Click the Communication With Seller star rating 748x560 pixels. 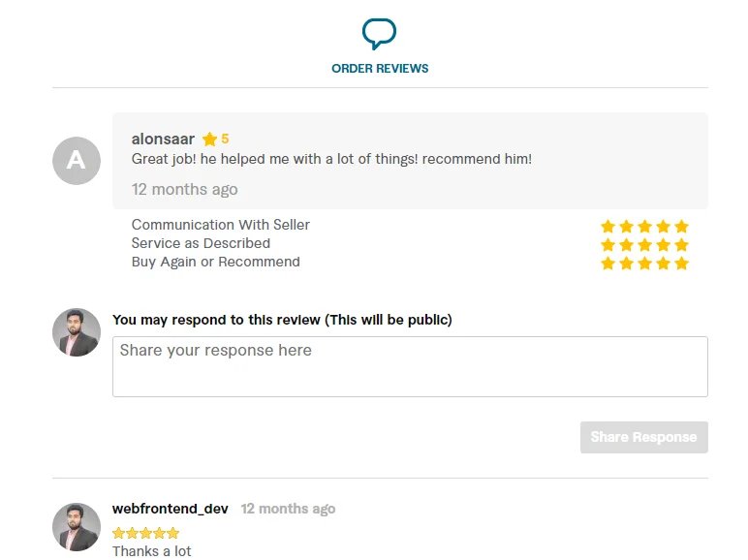(644, 226)
